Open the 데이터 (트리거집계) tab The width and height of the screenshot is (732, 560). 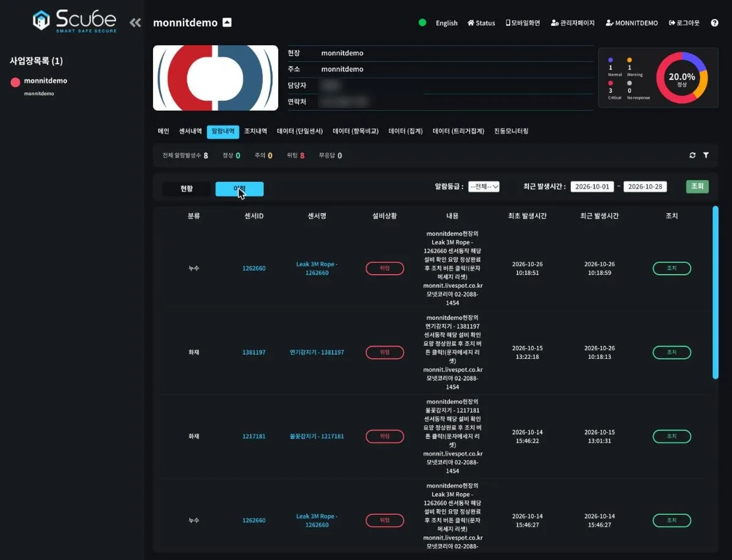coord(458,131)
